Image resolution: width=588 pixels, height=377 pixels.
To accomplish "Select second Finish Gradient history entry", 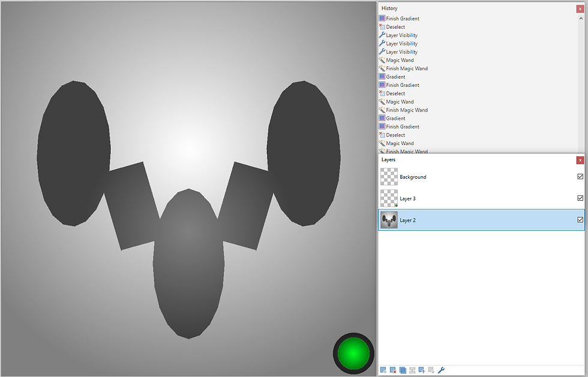I will [399, 85].
